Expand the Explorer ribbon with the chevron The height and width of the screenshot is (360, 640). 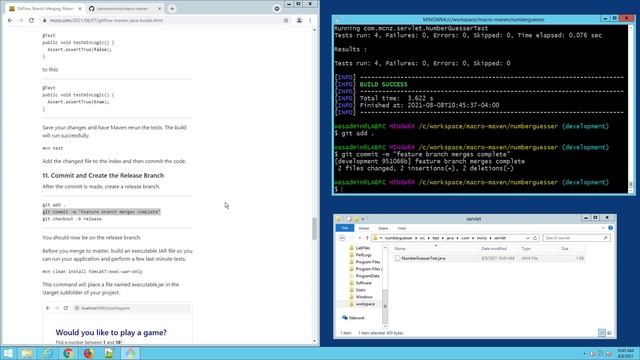click(x=603, y=228)
